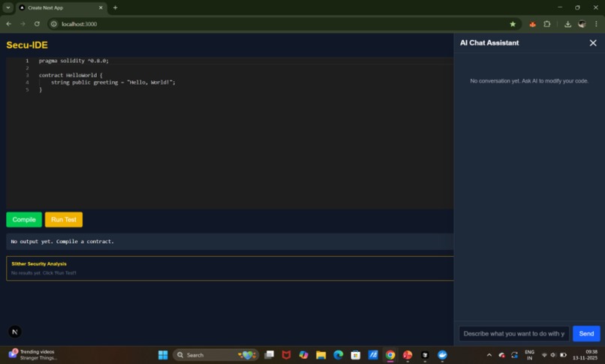This screenshot has height=364, width=605.
Task: Show hidden system tray icons
Action: pyautogui.click(x=489, y=355)
